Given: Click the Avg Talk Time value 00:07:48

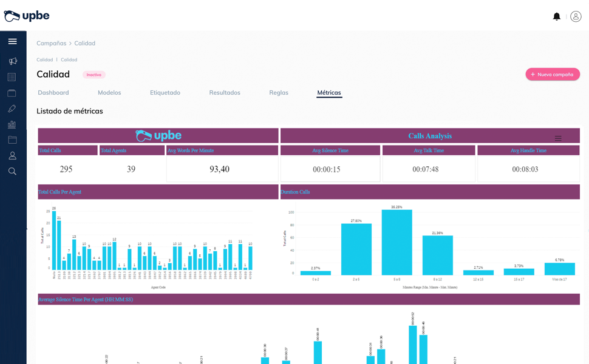Looking at the screenshot, I should coord(426,169).
